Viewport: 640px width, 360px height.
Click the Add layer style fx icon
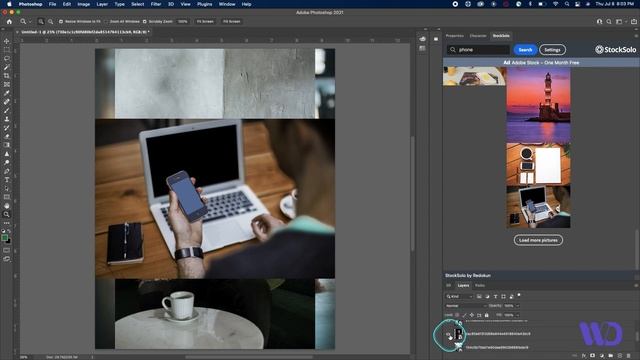click(x=584, y=356)
